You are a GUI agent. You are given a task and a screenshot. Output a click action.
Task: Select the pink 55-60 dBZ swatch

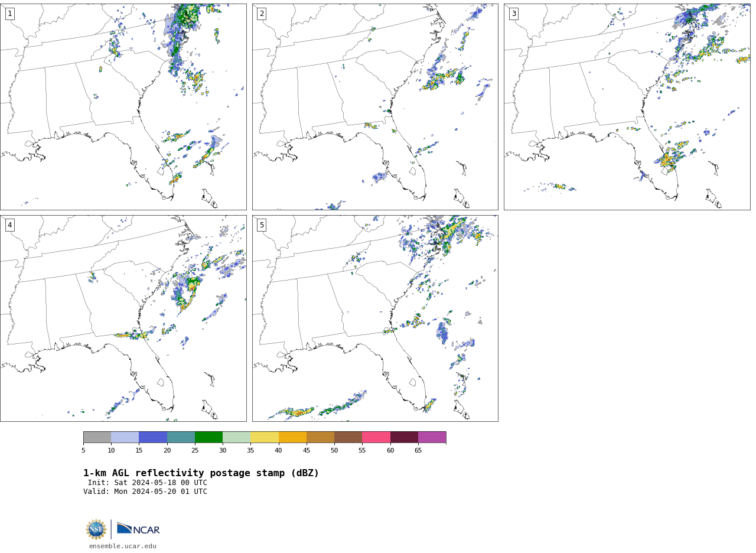pos(376,437)
